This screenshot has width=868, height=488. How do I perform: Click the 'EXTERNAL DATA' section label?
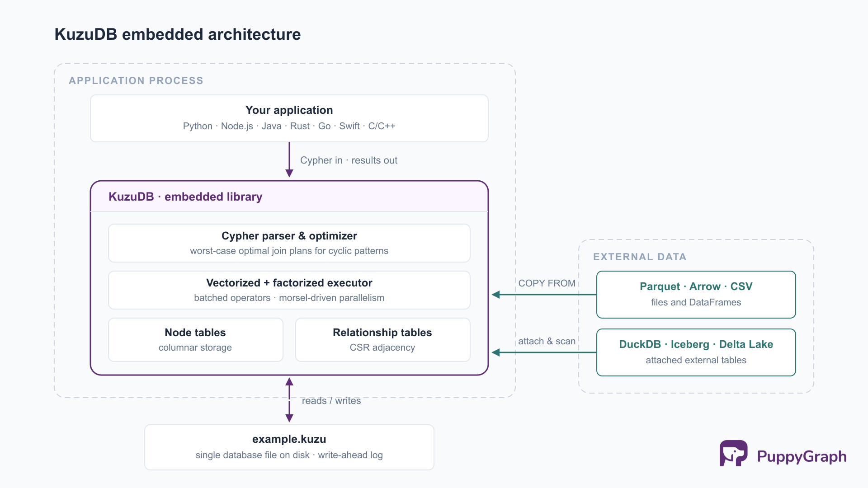640,257
